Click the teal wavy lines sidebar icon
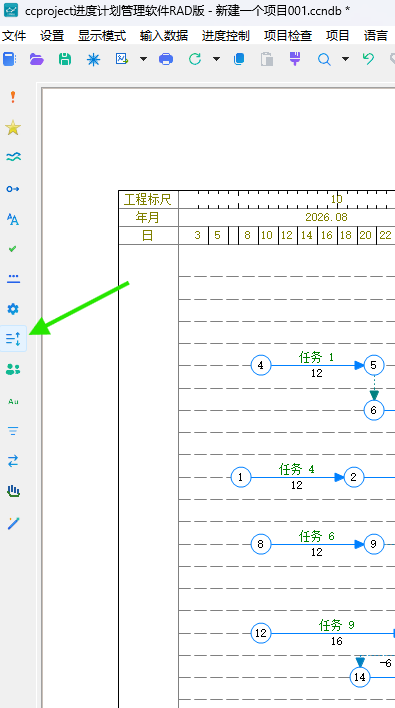This screenshot has height=708, width=395. tap(13, 157)
